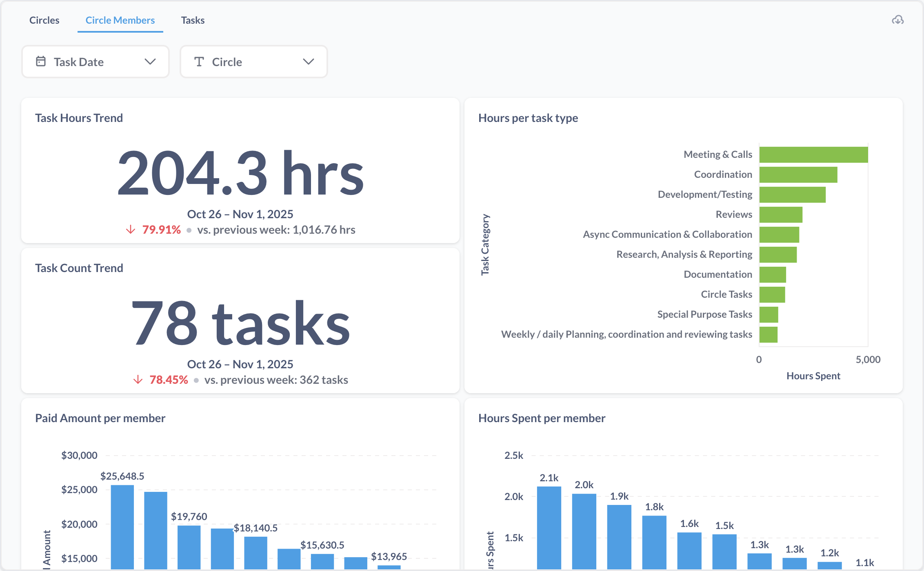This screenshot has height=571, width=924.
Task: Click the $13,965 data label
Action: click(389, 556)
